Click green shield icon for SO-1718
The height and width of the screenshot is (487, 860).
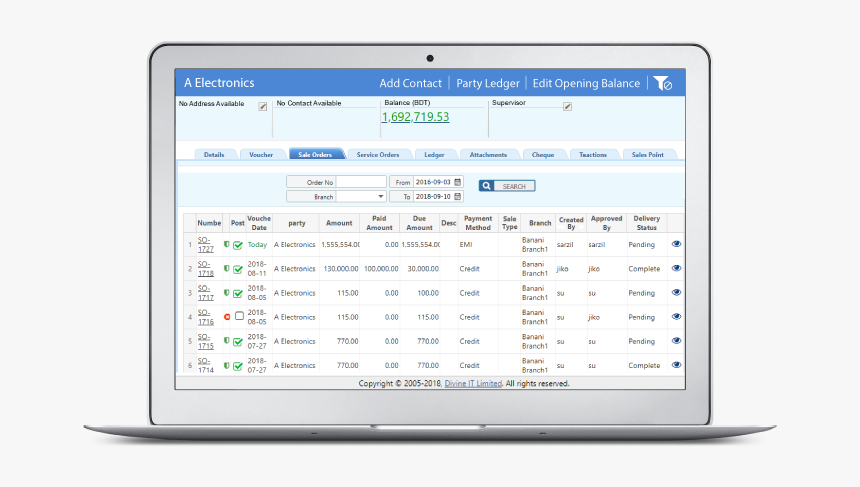tap(227, 268)
